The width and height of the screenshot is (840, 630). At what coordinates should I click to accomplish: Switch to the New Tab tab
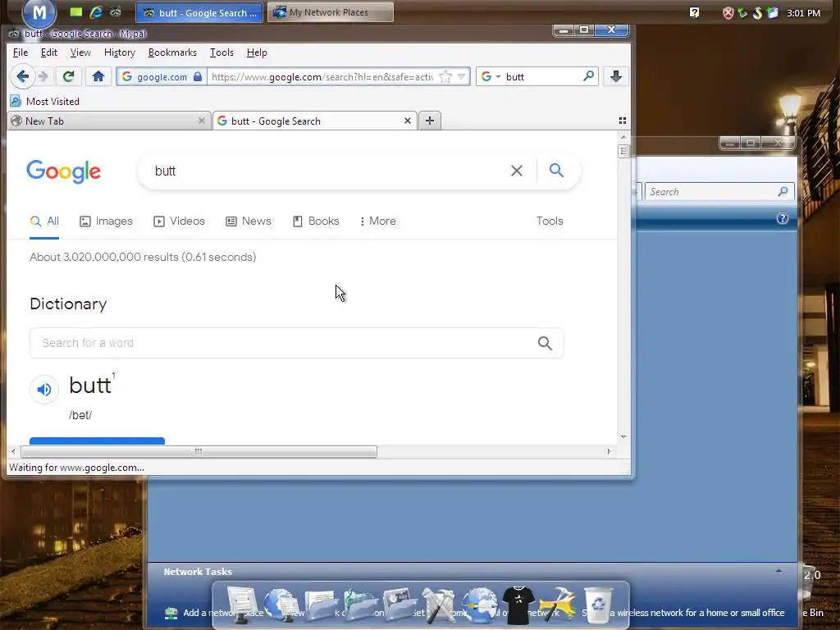[109, 121]
